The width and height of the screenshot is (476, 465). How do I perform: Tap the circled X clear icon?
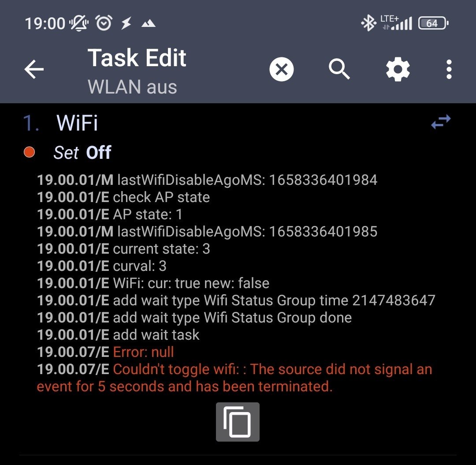[281, 69]
